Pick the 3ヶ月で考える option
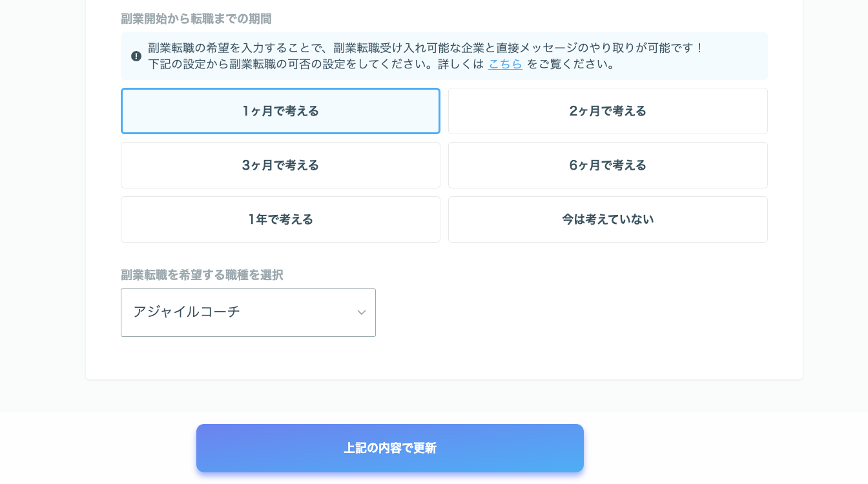868x484 pixels. pos(280,165)
